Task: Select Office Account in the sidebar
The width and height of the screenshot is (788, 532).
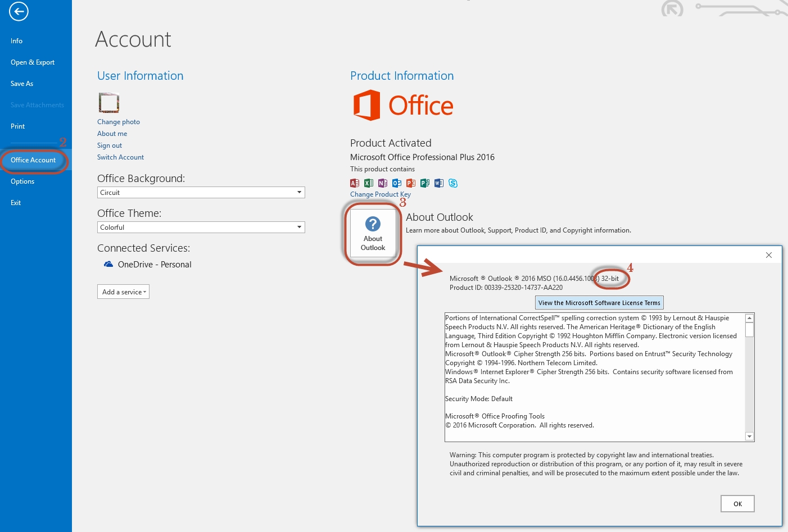Action: click(x=36, y=160)
